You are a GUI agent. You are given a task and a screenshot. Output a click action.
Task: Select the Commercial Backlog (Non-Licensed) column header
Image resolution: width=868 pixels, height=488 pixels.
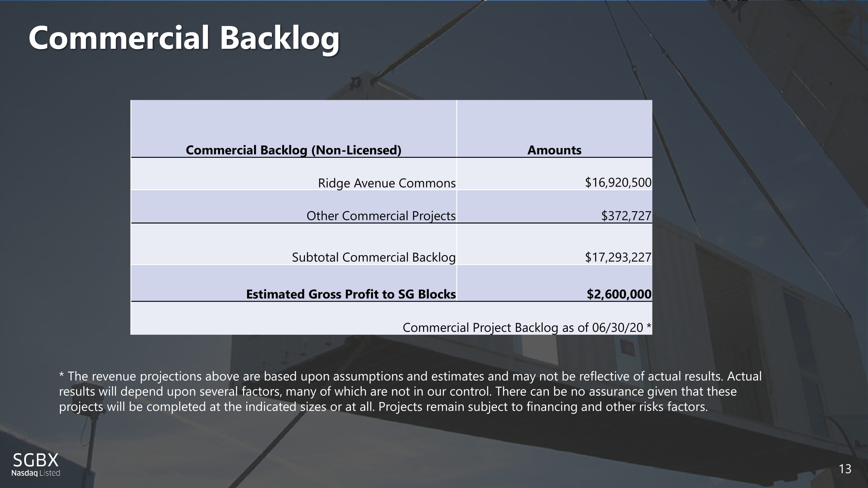tap(294, 150)
